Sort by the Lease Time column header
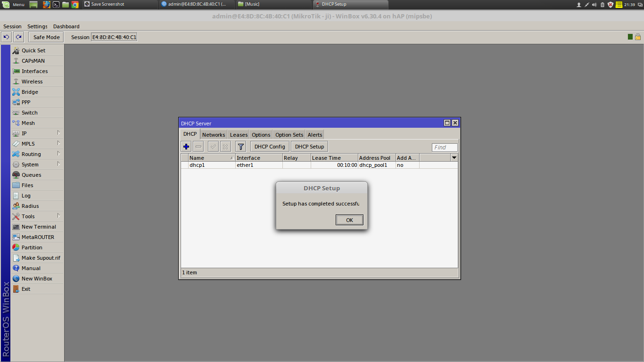The width and height of the screenshot is (644, 362). pos(334,158)
